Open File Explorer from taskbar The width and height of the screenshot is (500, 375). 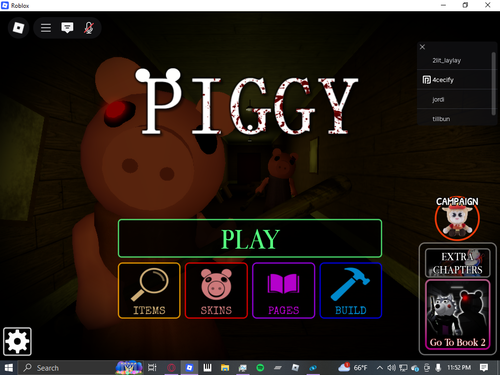(225, 368)
